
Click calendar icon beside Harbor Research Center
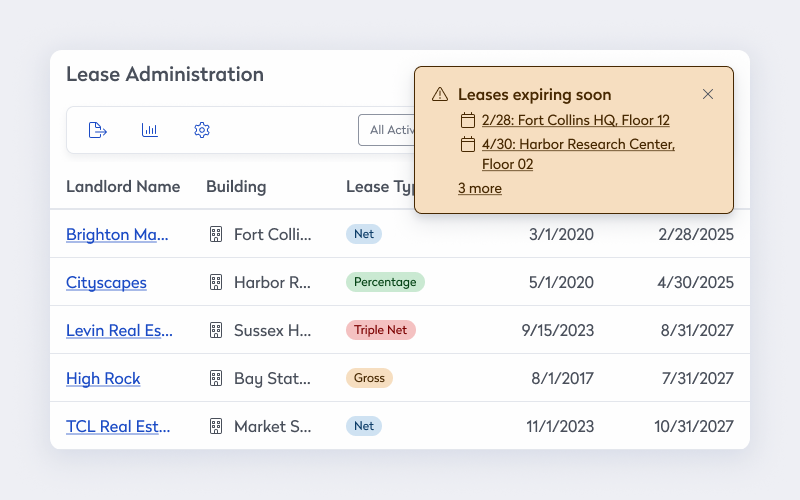(468, 144)
